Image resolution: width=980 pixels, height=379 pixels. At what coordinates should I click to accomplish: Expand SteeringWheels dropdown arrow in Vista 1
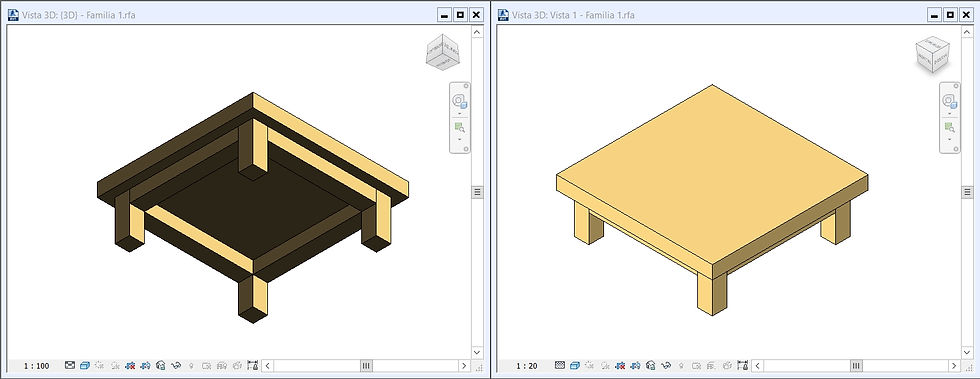tap(950, 114)
